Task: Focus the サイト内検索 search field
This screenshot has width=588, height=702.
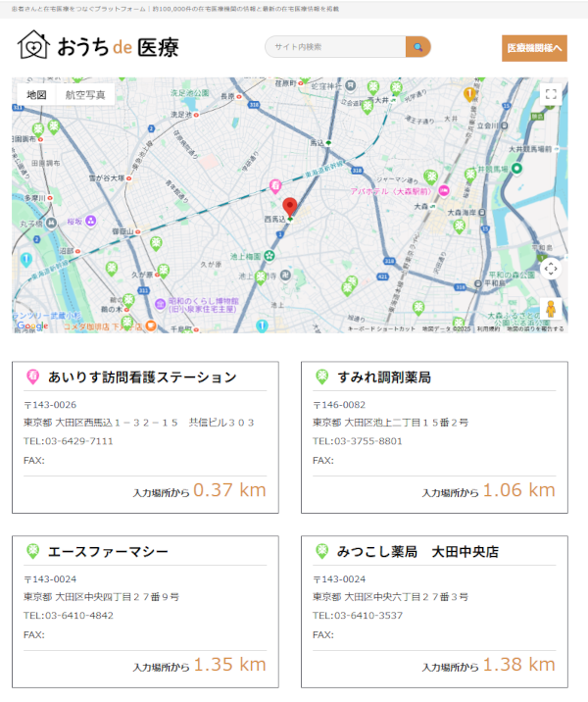Action: [335, 47]
